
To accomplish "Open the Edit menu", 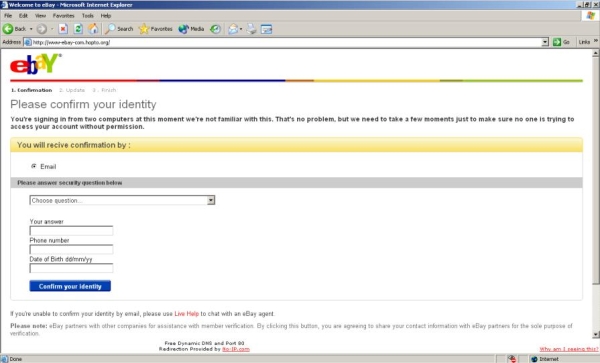I will pos(23,16).
